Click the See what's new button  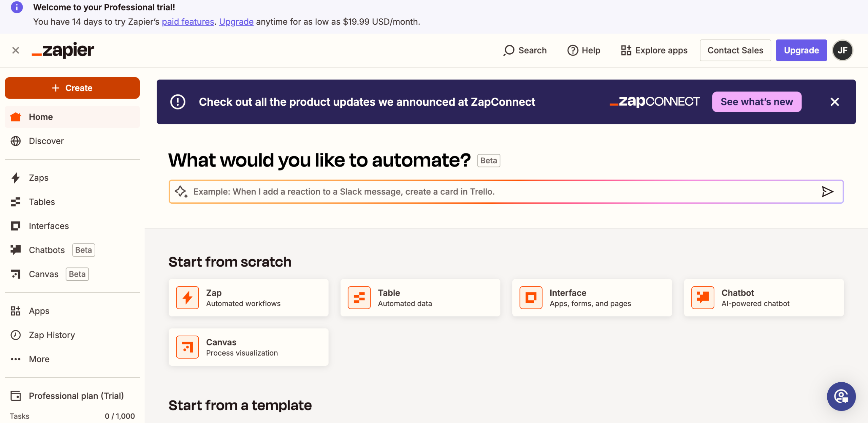pos(756,102)
